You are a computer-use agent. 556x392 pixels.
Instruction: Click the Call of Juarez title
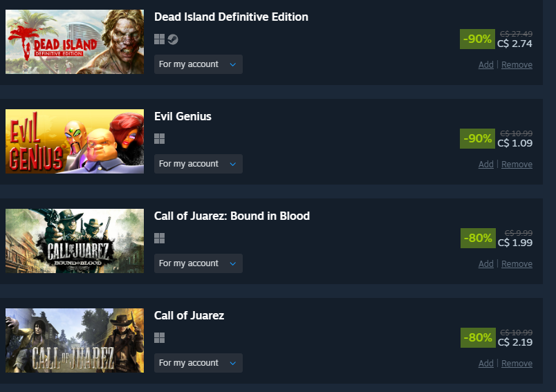coord(189,315)
